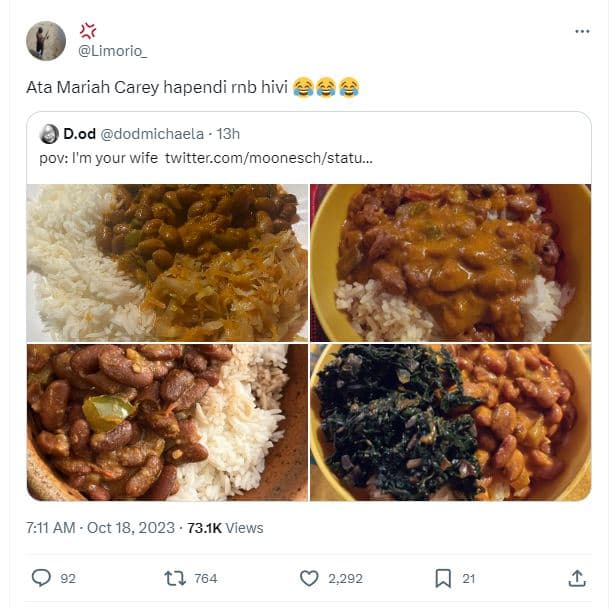Open the bottom-left kidney beans and rice photo
The image size is (614, 609).
pos(168,422)
